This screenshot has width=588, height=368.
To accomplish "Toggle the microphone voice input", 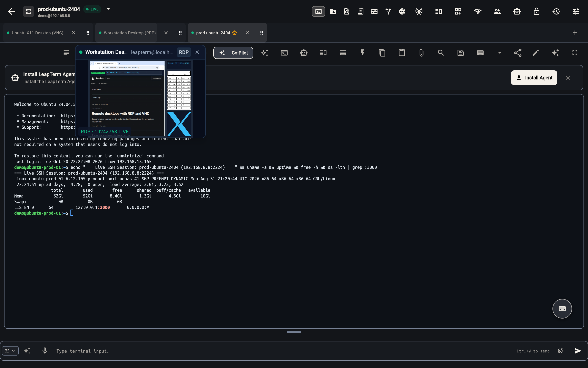I will click(45, 351).
